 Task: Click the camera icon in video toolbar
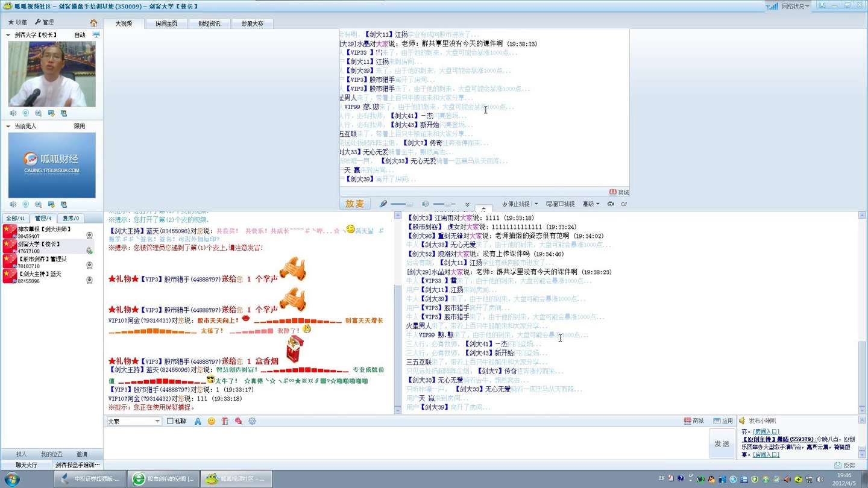tap(611, 204)
